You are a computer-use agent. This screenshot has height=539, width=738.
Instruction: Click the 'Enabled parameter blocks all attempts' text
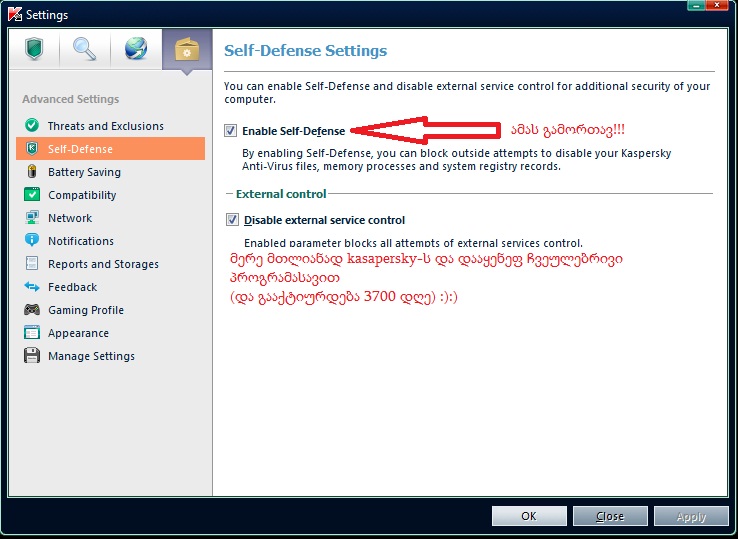pyautogui.click(x=413, y=243)
